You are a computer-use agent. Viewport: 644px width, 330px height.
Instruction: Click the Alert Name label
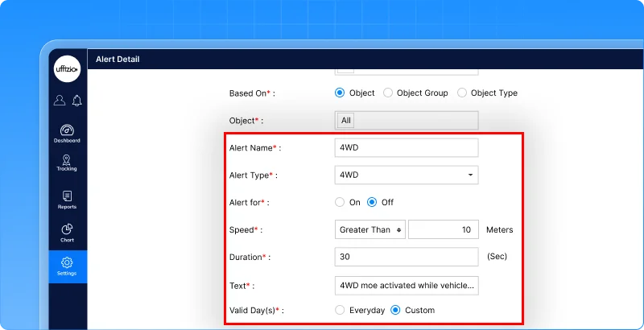(255, 148)
